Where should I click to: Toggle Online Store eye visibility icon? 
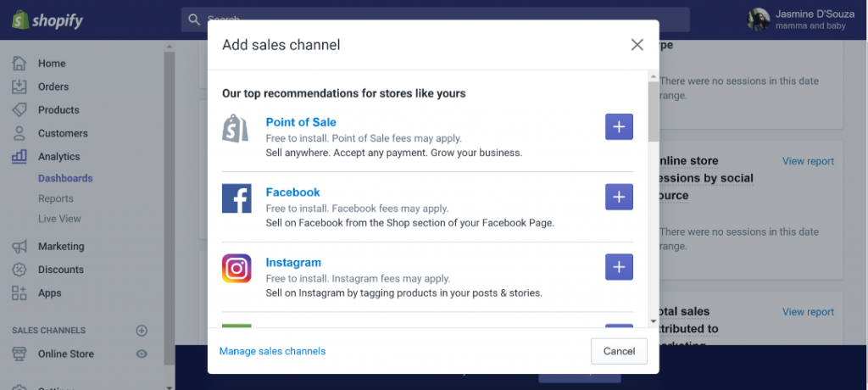[x=142, y=354]
